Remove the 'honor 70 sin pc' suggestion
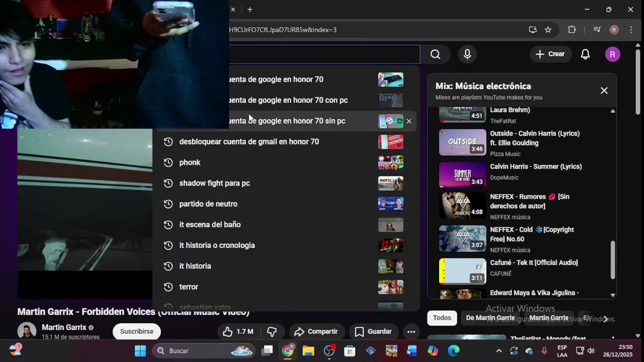The image size is (644, 362). point(409,121)
